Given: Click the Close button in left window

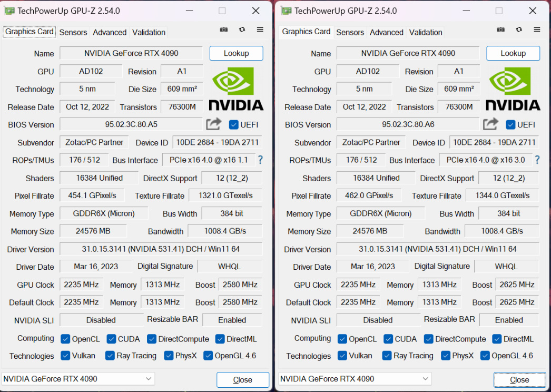Looking at the screenshot, I should pyautogui.click(x=243, y=380).
